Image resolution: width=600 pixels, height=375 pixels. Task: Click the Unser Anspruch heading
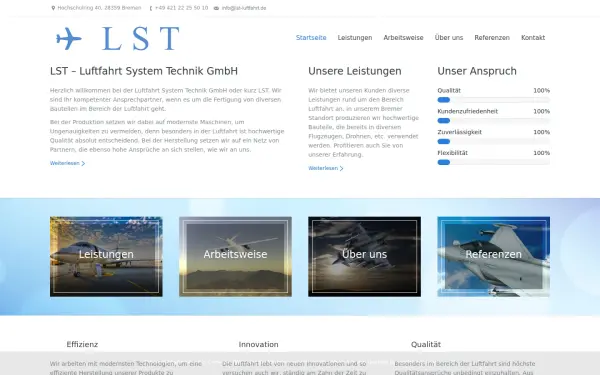[x=477, y=71]
